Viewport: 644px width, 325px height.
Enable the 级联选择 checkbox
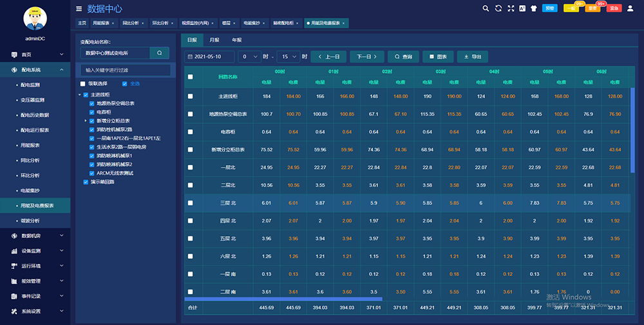(82, 83)
